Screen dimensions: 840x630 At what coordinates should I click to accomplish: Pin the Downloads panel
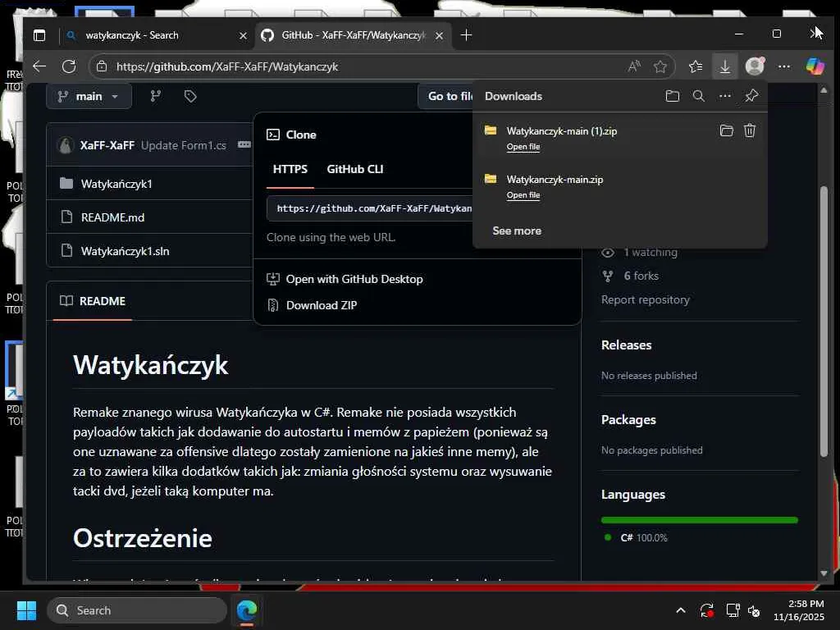tap(751, 96)
